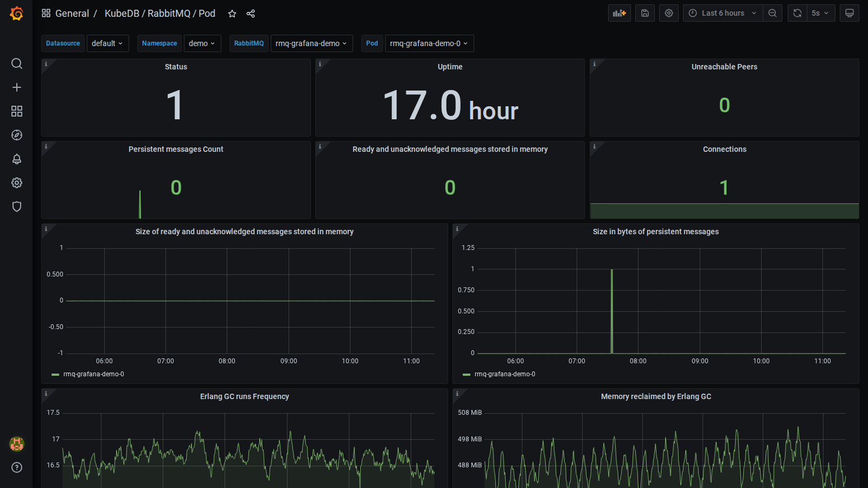
Task: Open the 5s refresh interval dropdown
Action: (x=820, y=13)
